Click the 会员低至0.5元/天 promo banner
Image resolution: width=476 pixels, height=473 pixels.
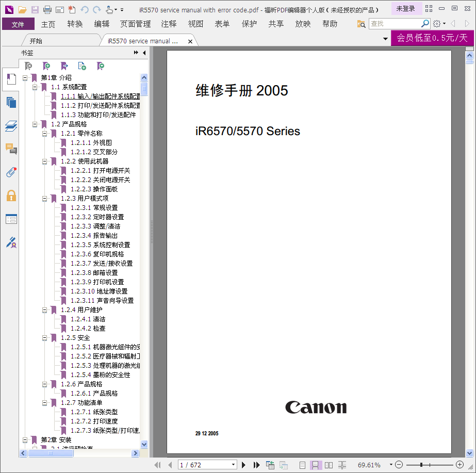[432, 38]
